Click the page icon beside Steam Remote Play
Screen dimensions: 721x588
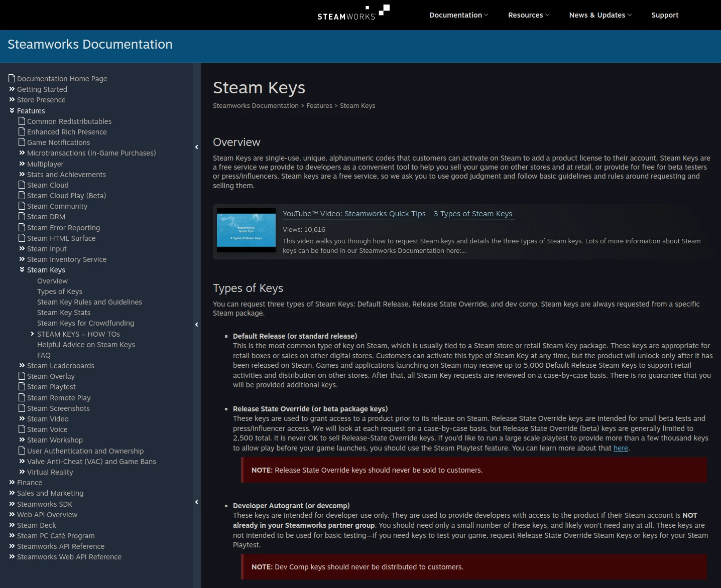pyautogui.click(x=22, y=397)
